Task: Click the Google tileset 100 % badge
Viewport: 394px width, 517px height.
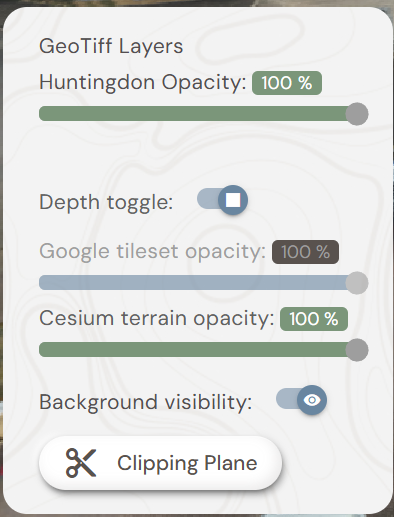Action: 305,252
